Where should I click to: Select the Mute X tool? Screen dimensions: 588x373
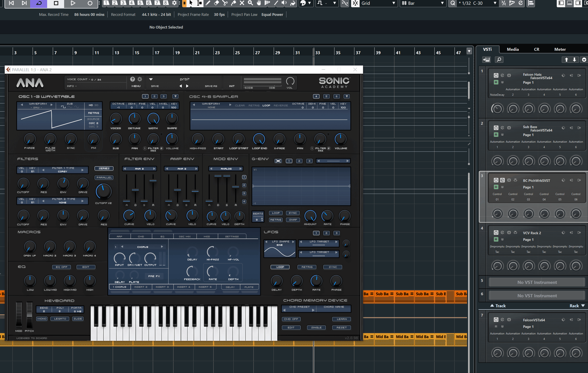tap(242, 3)
